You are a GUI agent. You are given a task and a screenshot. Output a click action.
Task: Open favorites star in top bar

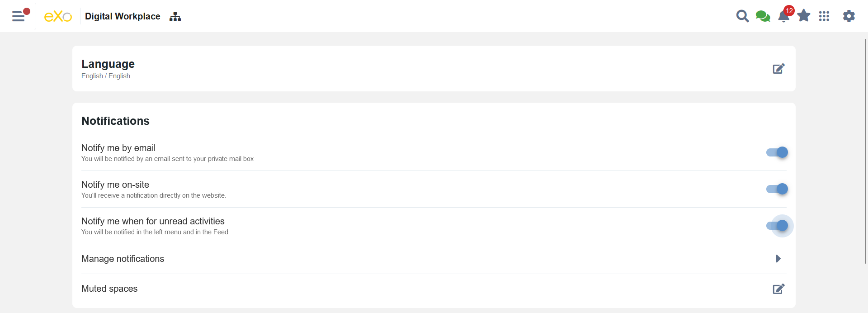pyautogui.click(x=804, y=16)
